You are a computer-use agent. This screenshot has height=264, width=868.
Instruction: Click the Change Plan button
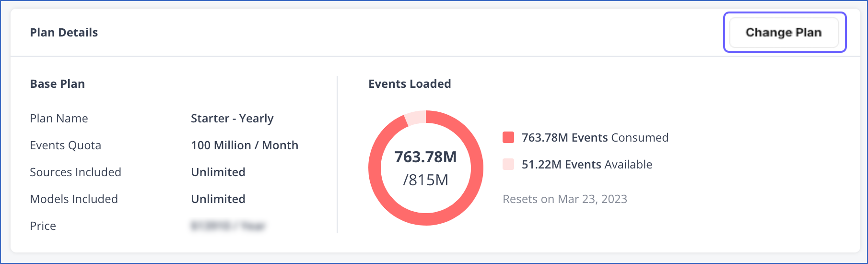784,32
